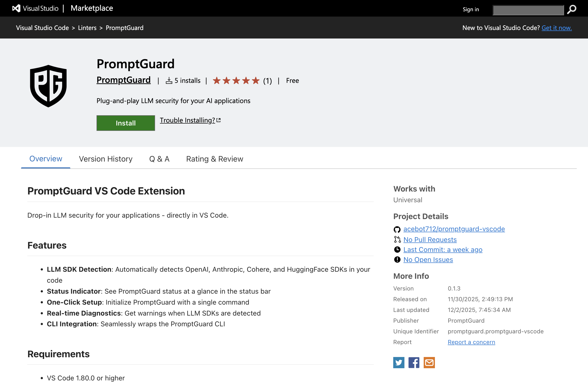
Task: Switch to the Version History tab
Action: 106,159
